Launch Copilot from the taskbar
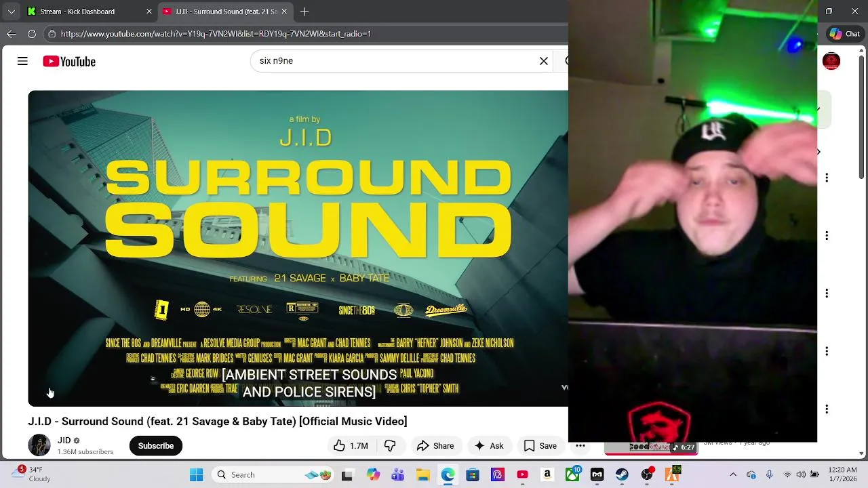 [373, 474]
